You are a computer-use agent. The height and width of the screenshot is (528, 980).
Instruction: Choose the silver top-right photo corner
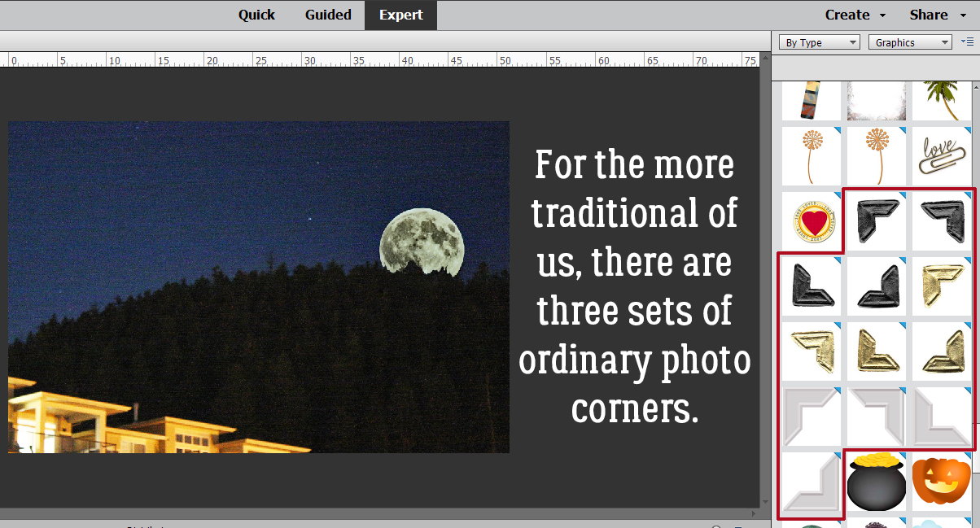pos(877,416)
